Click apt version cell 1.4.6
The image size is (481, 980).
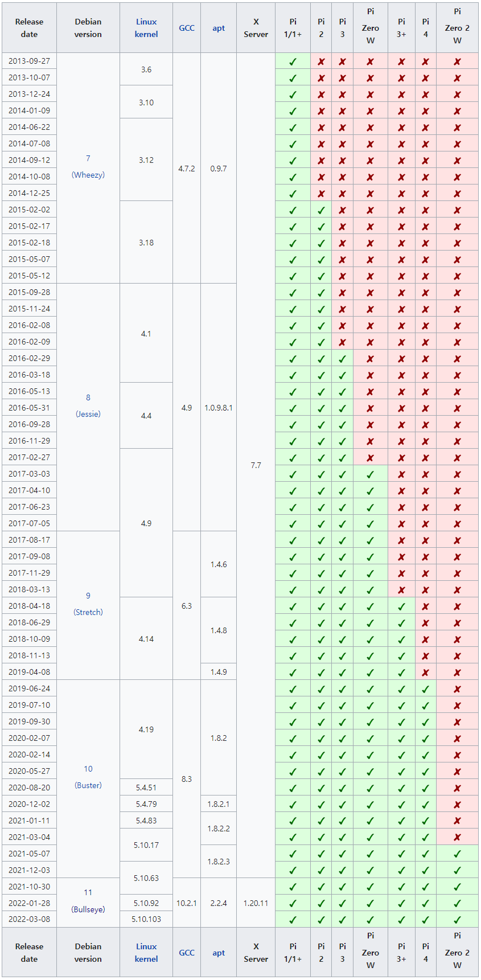point(219,564)
